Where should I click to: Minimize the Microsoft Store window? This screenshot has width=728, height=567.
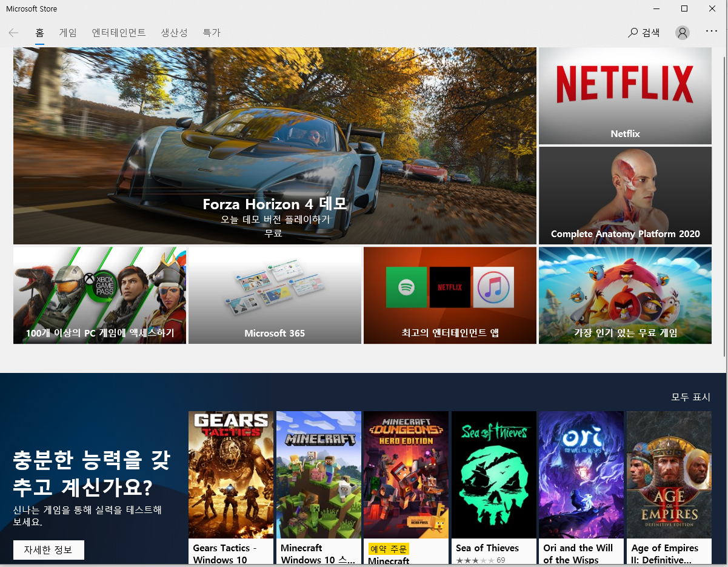click(656, 8)
